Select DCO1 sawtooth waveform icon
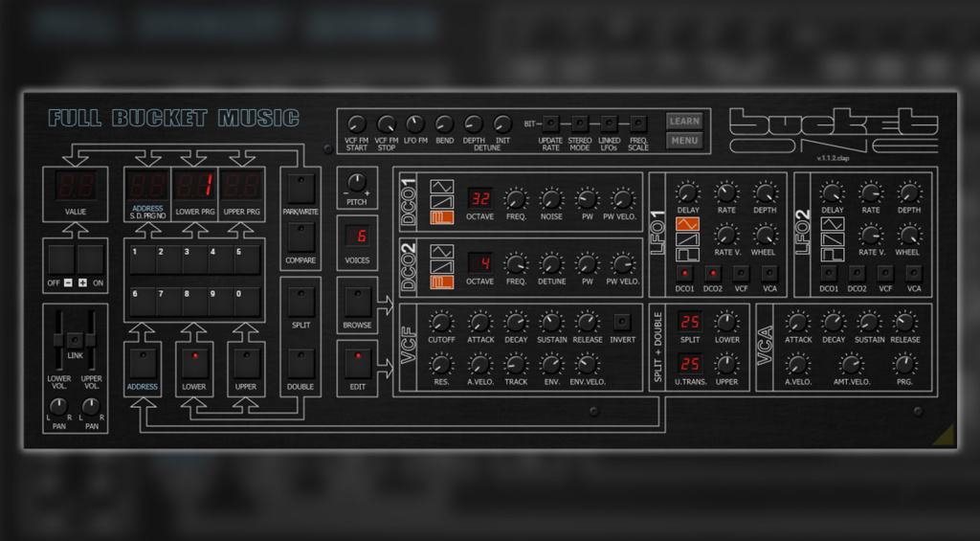Image resolution: width=980 pixels, height=541 pixels. (442, 201)
